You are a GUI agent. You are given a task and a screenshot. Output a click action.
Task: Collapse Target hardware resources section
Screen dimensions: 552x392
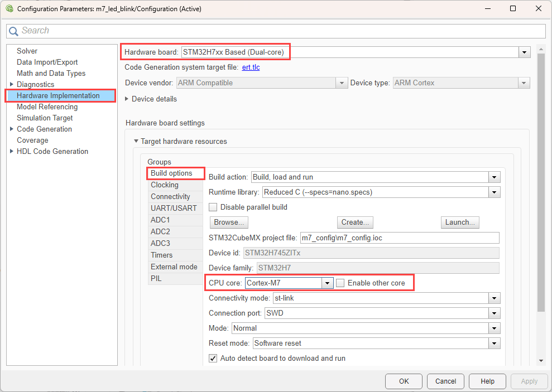pos(136,141)
